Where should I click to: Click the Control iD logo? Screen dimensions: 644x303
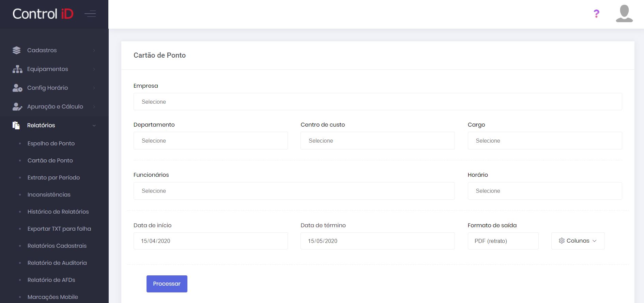(43, 14)
